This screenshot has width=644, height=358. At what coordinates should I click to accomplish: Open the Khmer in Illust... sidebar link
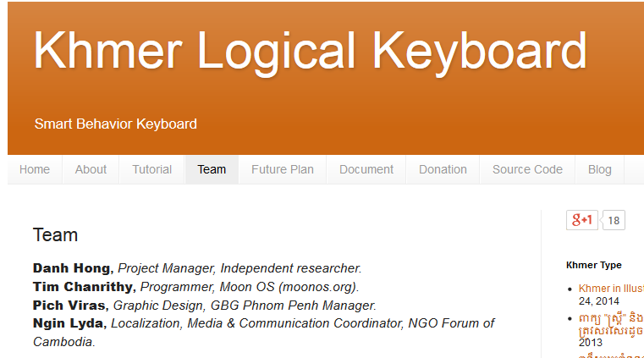click(x=610, y=289)
